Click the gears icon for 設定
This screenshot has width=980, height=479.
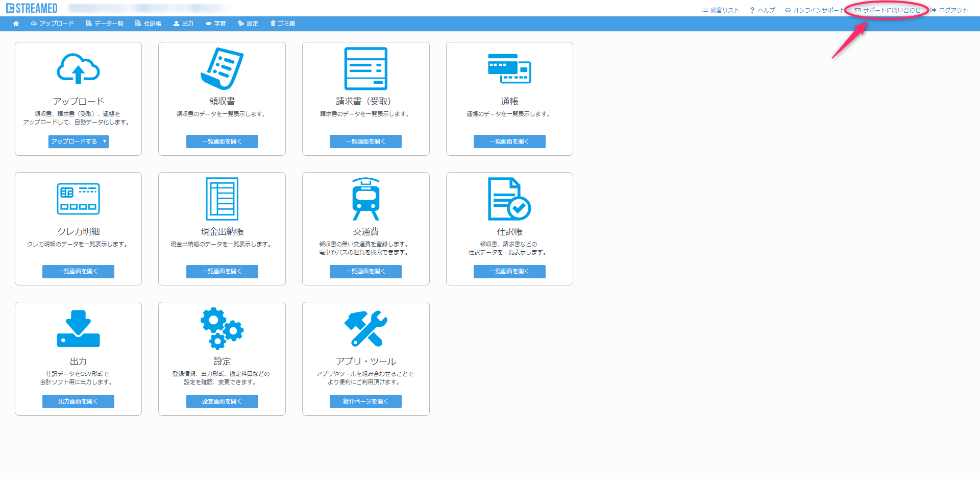pyautogui.click(x=222, y=328)
